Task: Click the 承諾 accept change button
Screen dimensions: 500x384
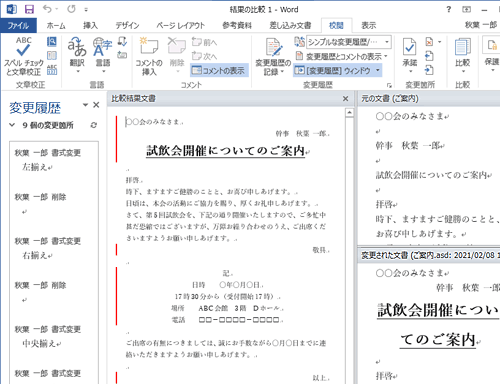Action: [x=410, y=55]
